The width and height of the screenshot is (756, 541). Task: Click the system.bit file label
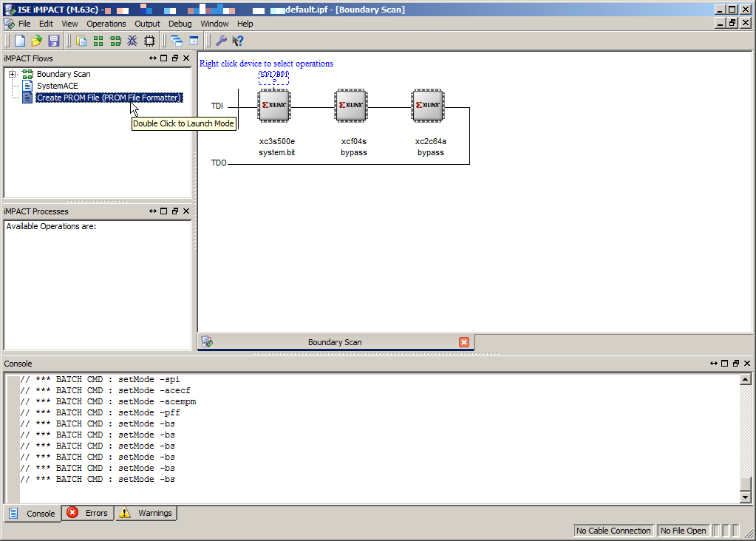[276, 152]
